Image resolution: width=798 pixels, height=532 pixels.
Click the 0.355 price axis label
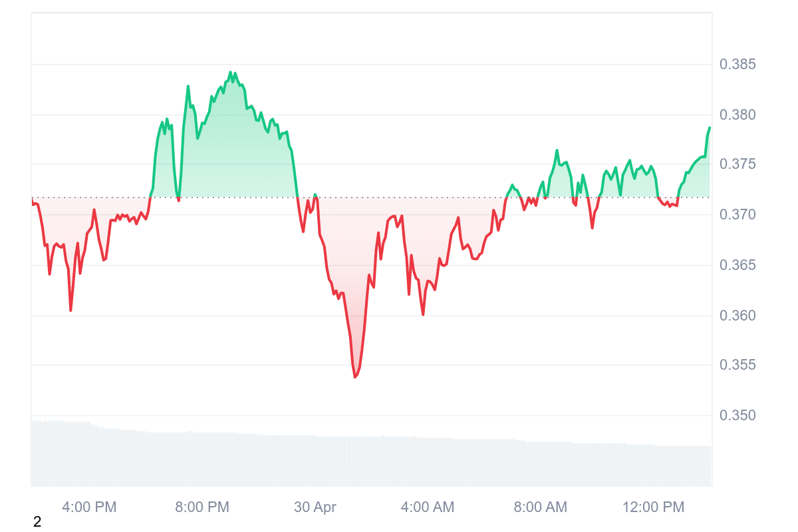pos(737,365)
